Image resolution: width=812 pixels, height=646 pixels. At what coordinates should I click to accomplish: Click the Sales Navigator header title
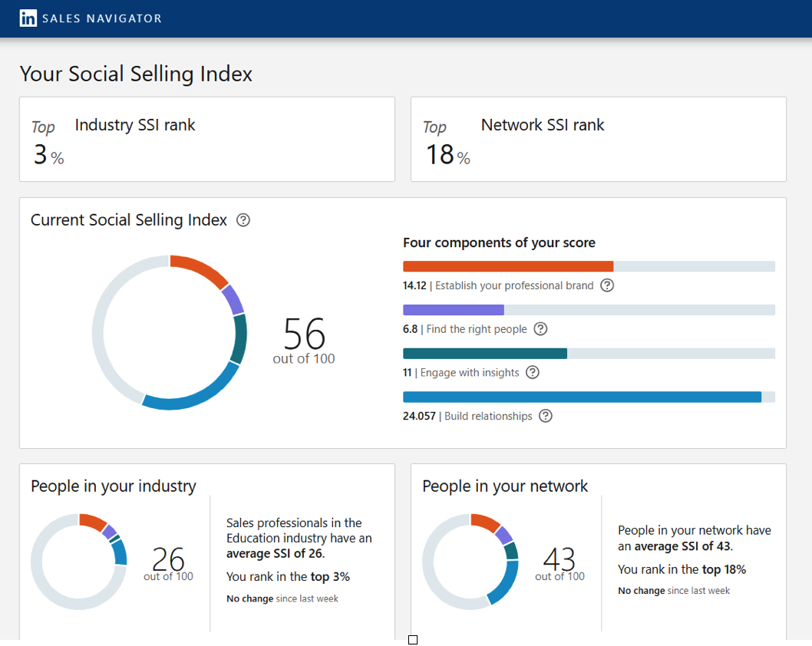(102, 18)
